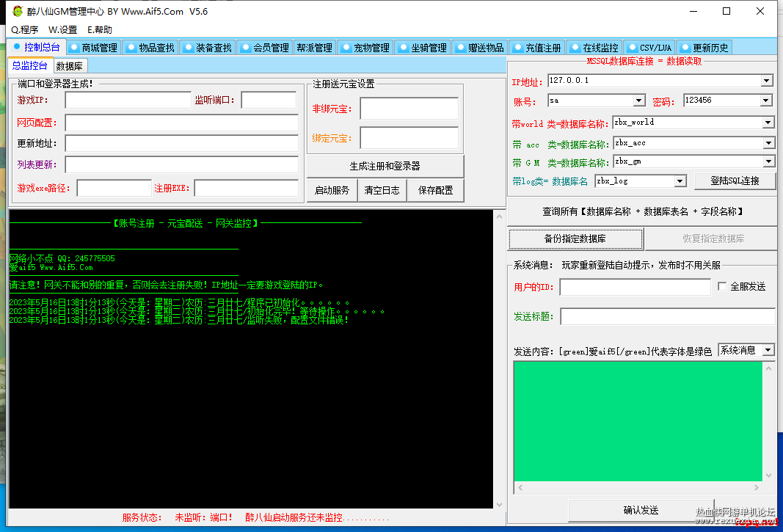
Task: Click the 启动服务 button
Action: (x=332, y=190)
